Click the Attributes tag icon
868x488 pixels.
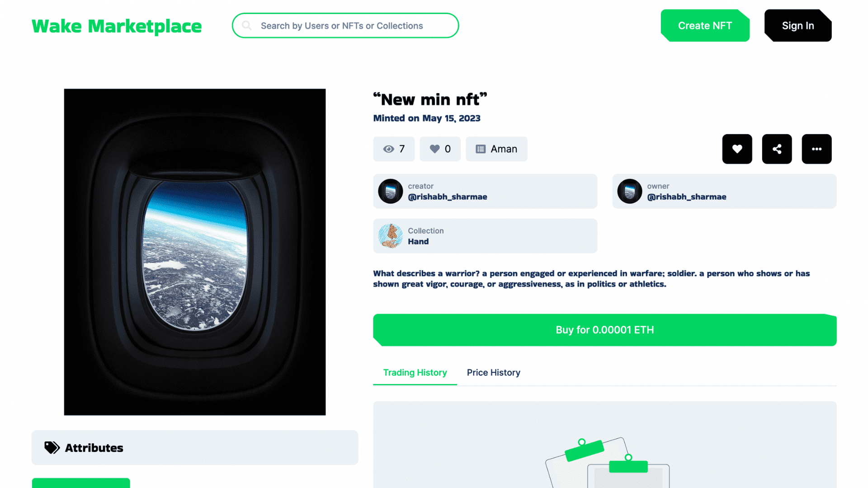[52, 447]
